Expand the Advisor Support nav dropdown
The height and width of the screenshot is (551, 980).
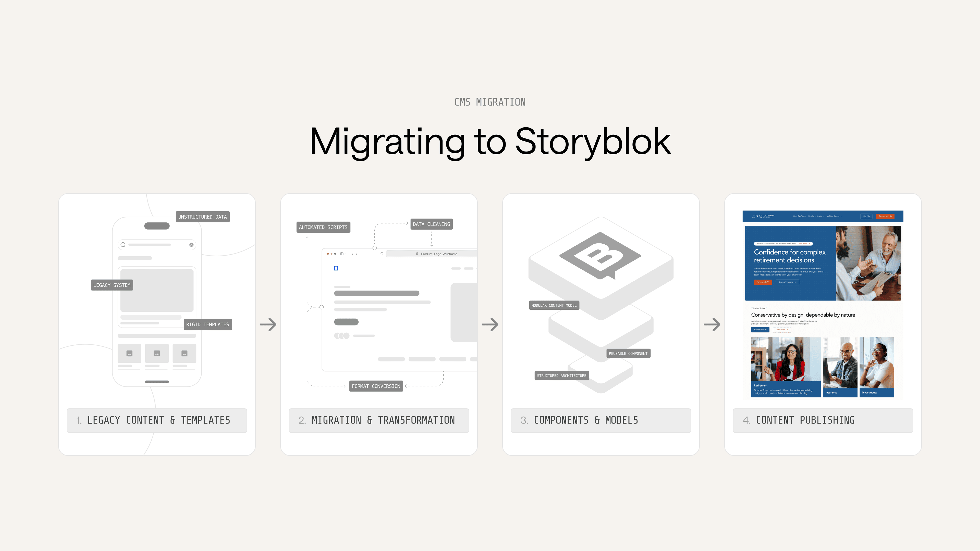[x=835, y=216]
